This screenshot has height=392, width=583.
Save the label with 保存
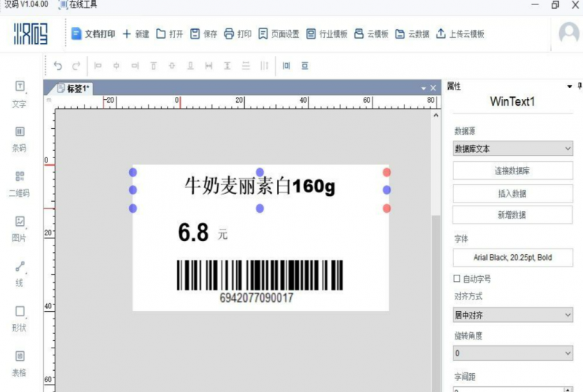coord(204,34)
